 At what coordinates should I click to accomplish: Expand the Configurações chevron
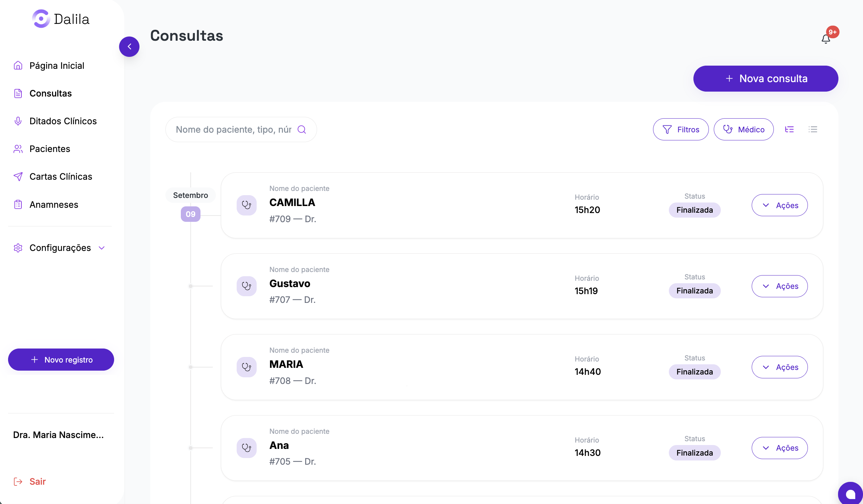coord(102,248)
